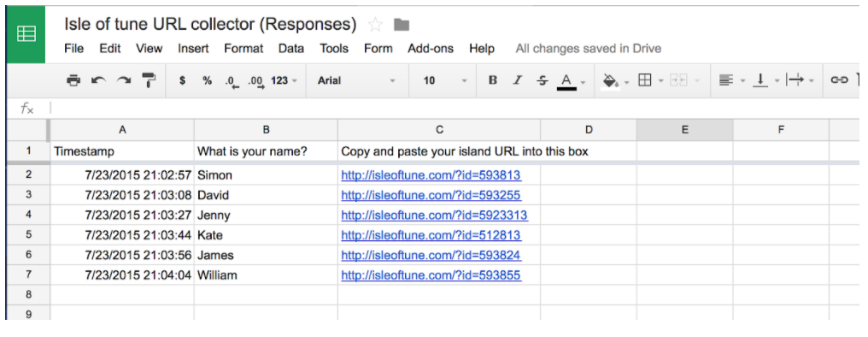Viewport: 868px width, 337px height.
Task: Open William's link id=593855
Action: tap(431, 275)
